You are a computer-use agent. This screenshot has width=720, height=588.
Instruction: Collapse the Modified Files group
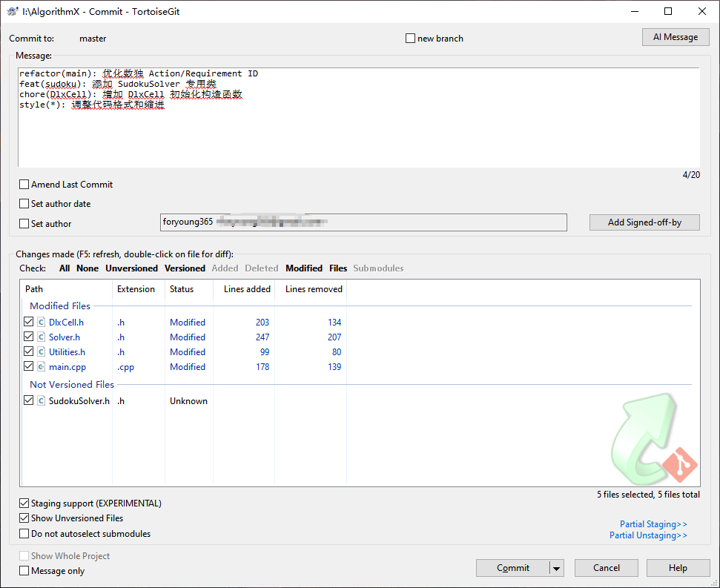60,306
